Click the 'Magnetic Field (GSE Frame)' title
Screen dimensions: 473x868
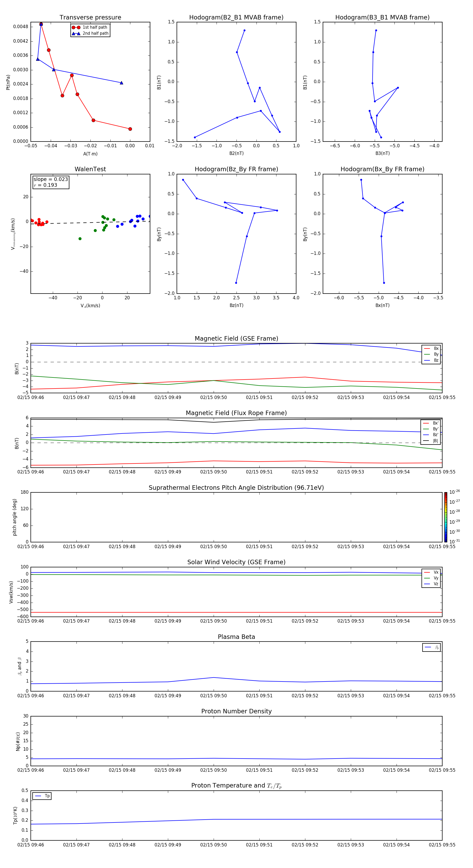point(236,339)
